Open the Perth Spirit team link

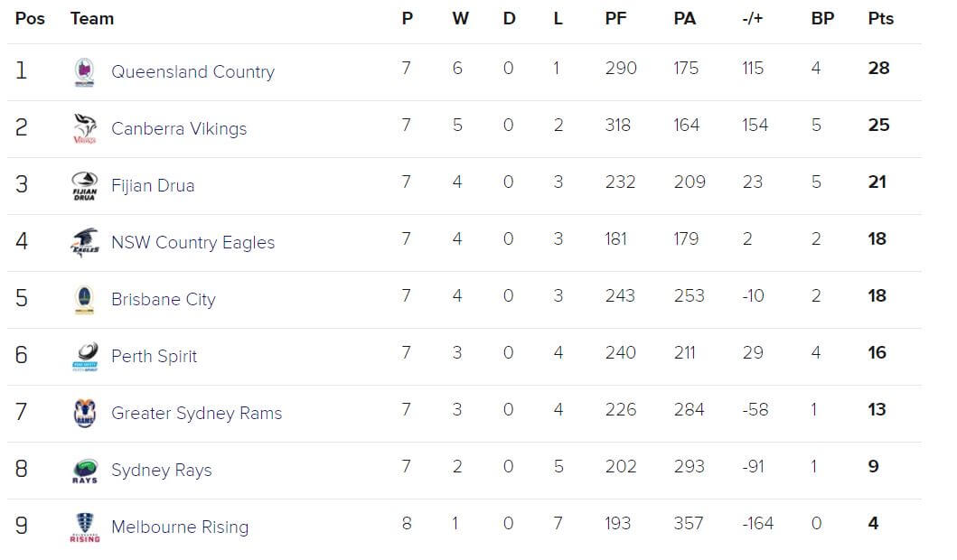[x=154, y=356]
